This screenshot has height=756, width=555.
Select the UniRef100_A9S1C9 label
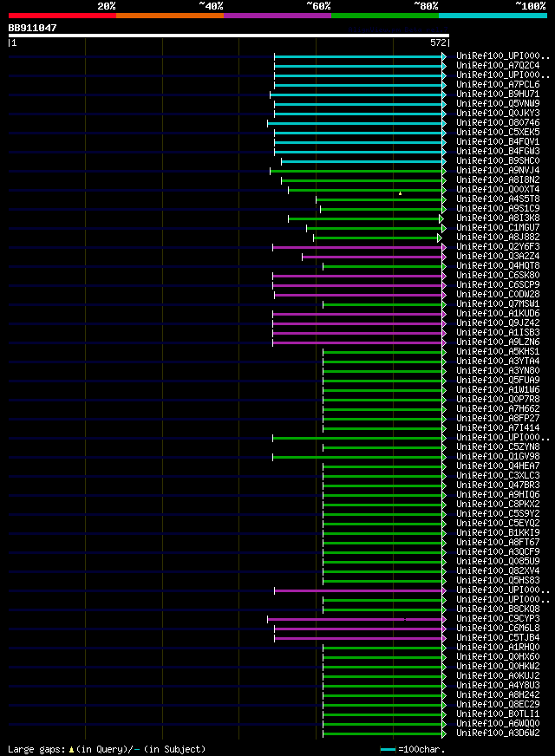coord(498,209)
